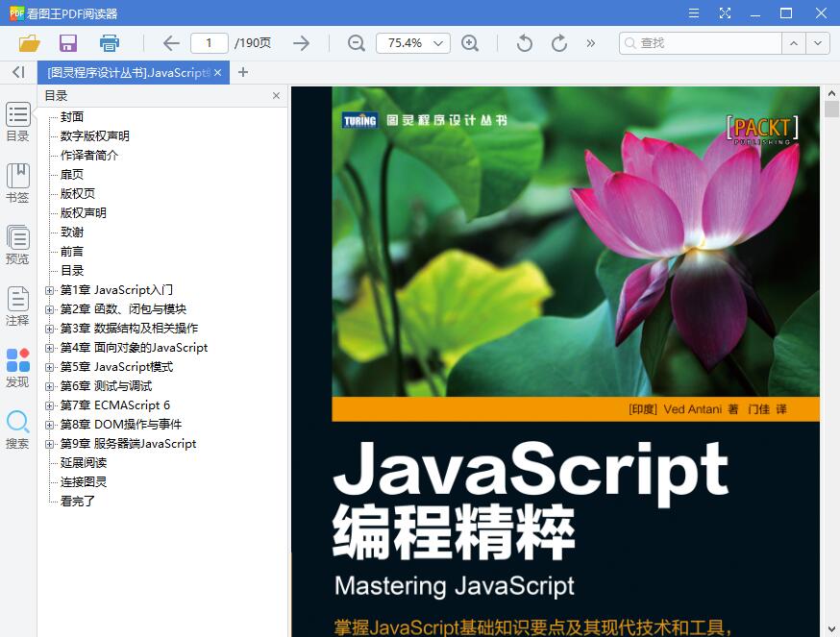Rotate page counterclockwise

click(x=525, y=43)
